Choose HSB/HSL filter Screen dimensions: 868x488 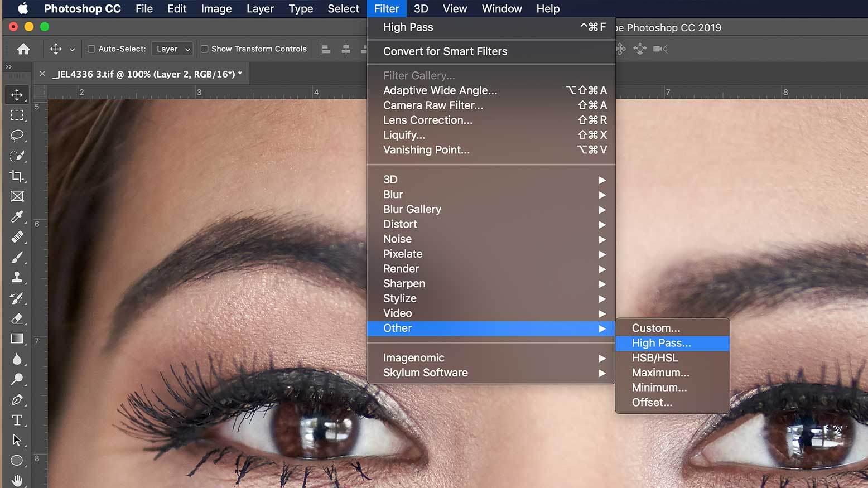pyautogui.click(x=672, y=358)
